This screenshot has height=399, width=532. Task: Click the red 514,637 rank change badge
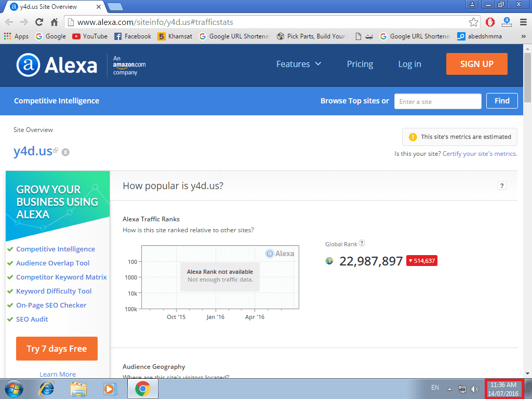(422, 261)
